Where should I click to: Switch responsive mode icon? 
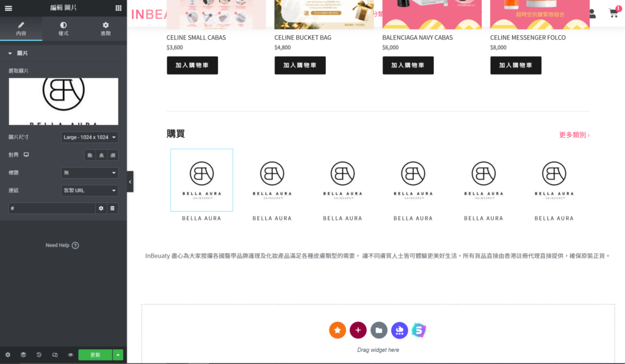54,355
